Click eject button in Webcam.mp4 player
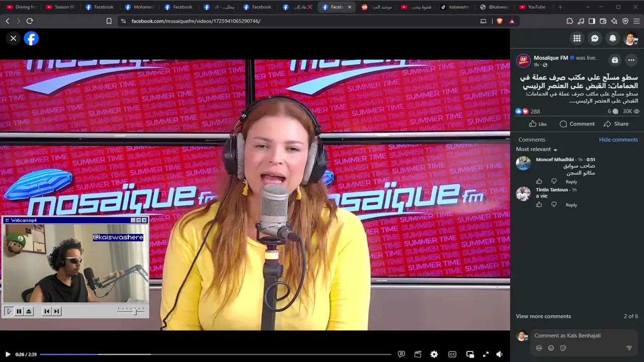The width and height of the screenshot is (644, 362). (x=29, y=311)
